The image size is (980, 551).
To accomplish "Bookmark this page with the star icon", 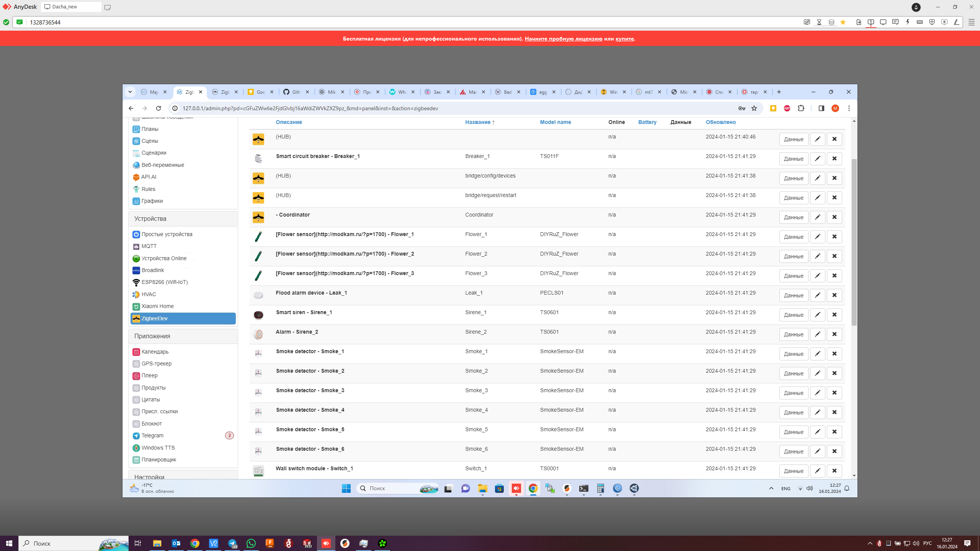I will [754, 108].
